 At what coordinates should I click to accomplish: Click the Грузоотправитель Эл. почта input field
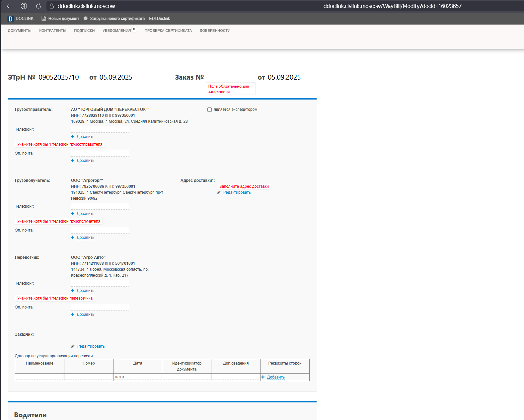pyautogui.click(x=100, y=153)
